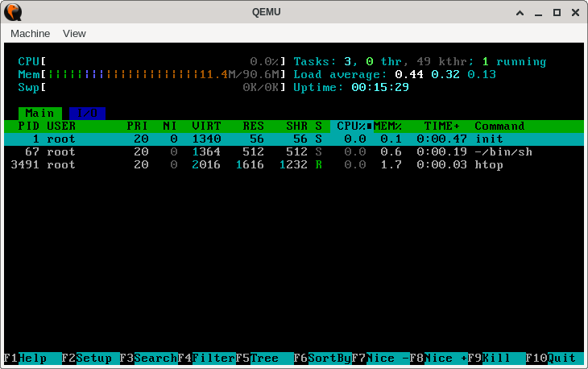Click the 0.6 MEM% value
Viewport: 588px width, 369px height.
click(391, 152)
